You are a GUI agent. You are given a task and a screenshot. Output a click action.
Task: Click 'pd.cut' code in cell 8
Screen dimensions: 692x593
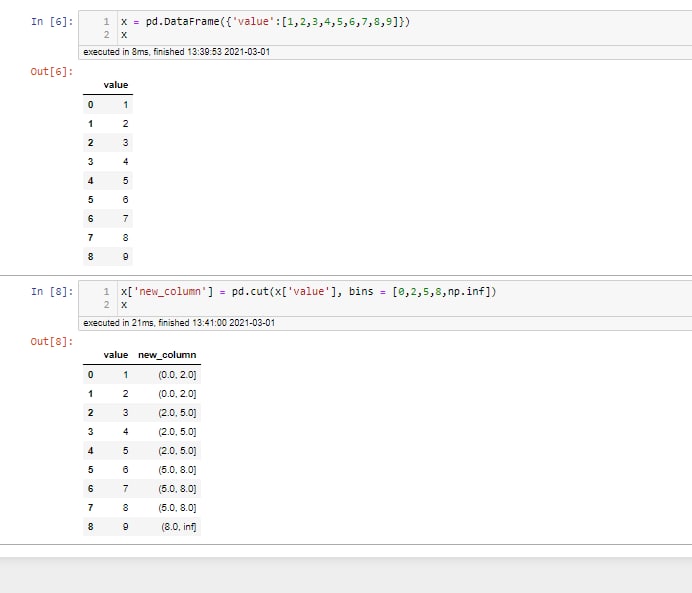click(250, 292)
